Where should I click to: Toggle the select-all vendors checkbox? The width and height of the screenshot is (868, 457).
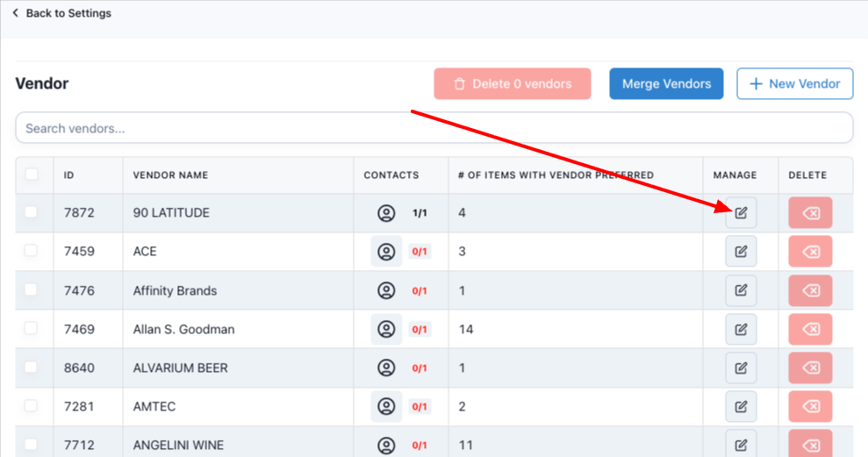click(32, 175)
